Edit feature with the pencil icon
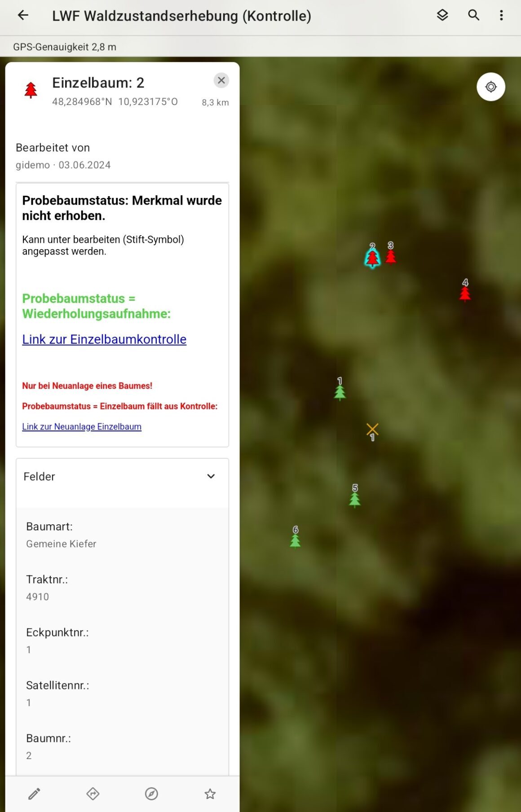 (x=34, y=794)
